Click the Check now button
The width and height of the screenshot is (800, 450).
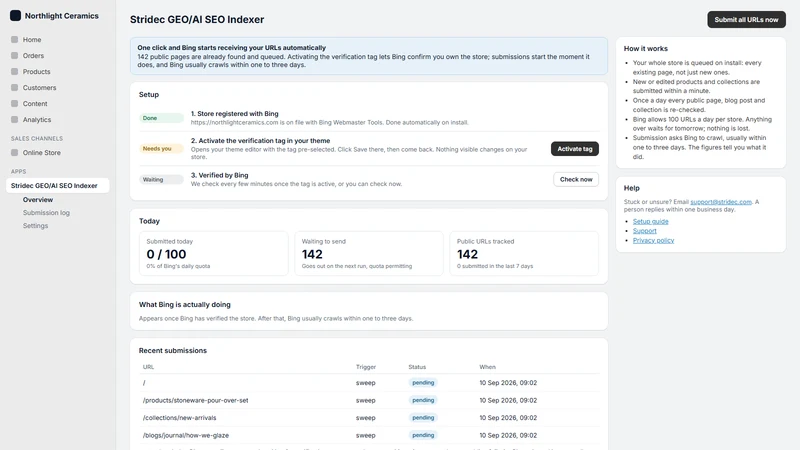point(576,179)
